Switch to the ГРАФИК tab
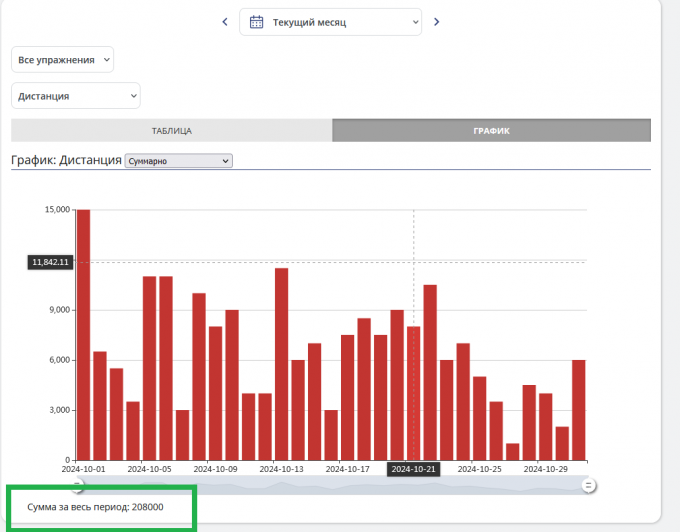Image resolution: width=680 pixels, height=532 pixels. [x=491, y=131]
